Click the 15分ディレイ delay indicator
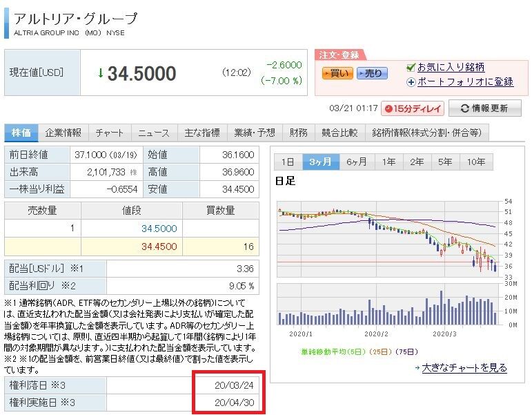The image size is (532, 415). click(x=413, y=108)
